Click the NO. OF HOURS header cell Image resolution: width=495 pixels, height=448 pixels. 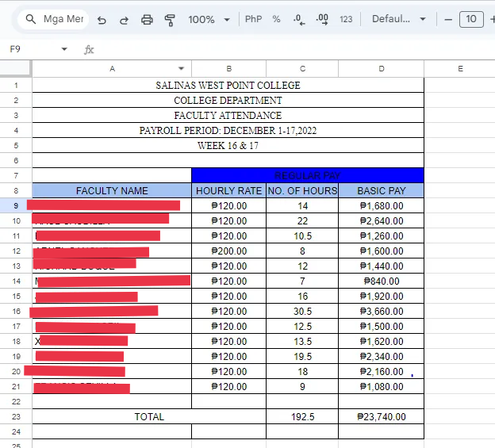pos(302,190)
